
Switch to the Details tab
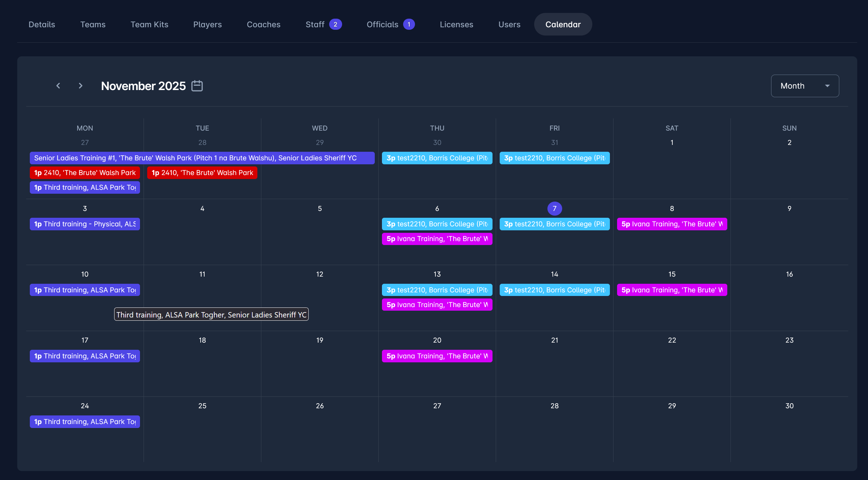coord(42,24)
